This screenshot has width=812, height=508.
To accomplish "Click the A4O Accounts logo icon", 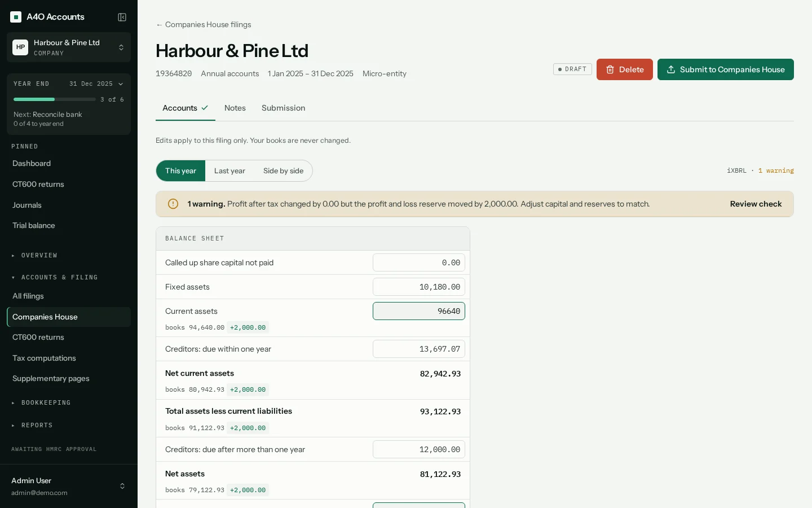I will pyautogui.click(x=16, y=17).
